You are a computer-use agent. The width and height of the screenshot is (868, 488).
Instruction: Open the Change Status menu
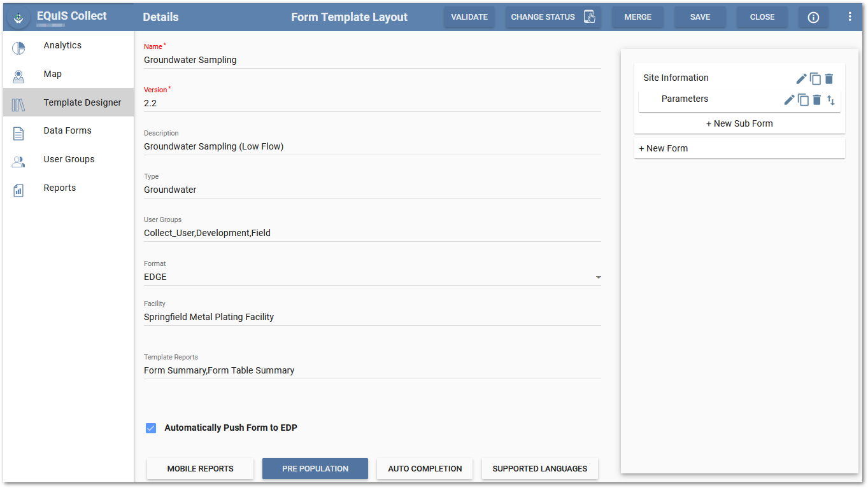click(x=551, y=17)
